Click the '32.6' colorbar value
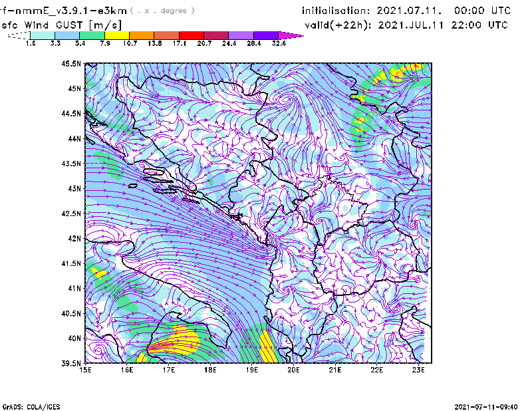The image size is (532, 411). [279, 43]
